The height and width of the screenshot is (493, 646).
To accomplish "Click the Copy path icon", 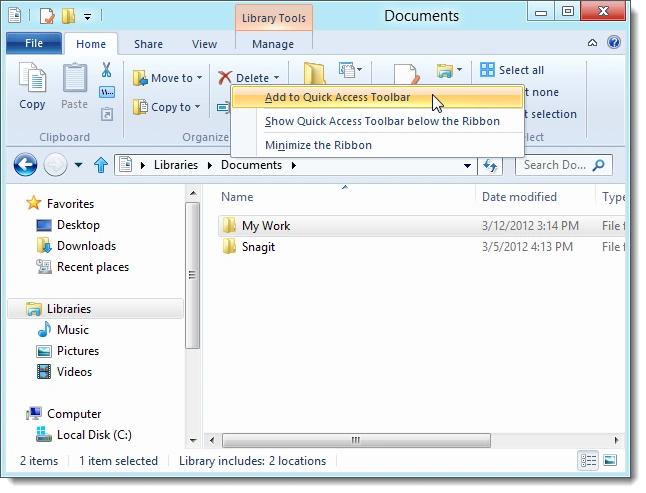I will (x=107, y=92).
